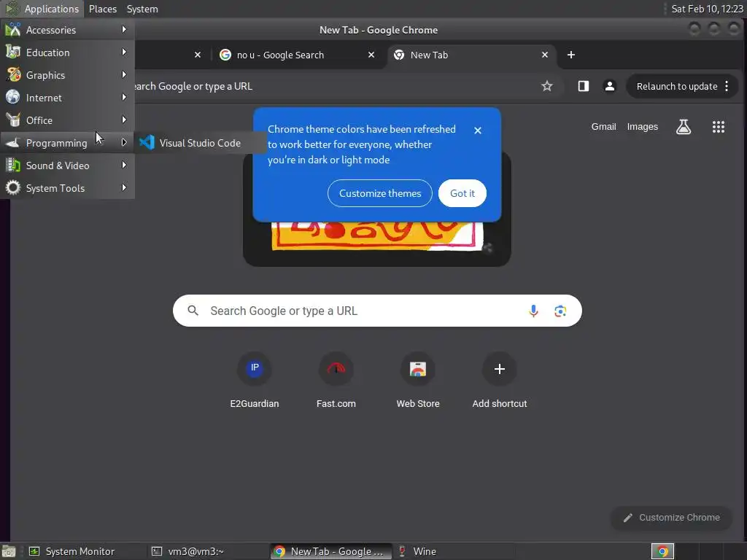Open the Graphics menu category
Image resolution: width=747 pixels, height=560 pixels.
[67, 75]
